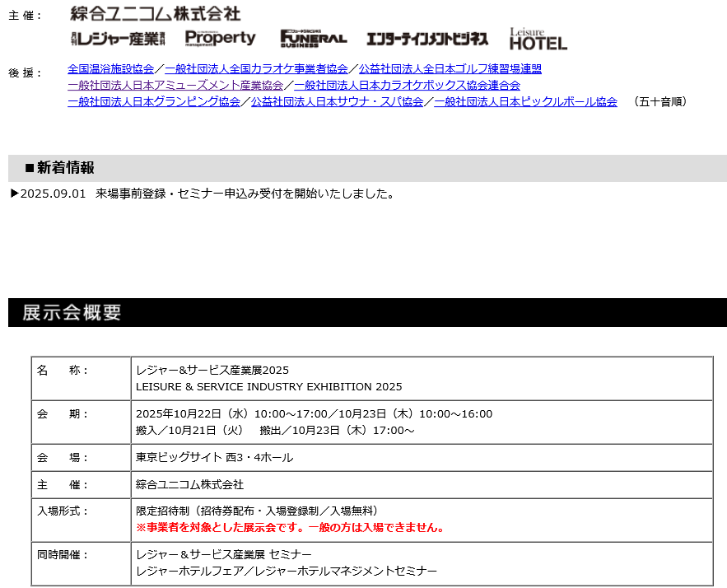The image size is (727, 588).
Task: Click the （五十音順） note
Action: (x=660, y=101)
